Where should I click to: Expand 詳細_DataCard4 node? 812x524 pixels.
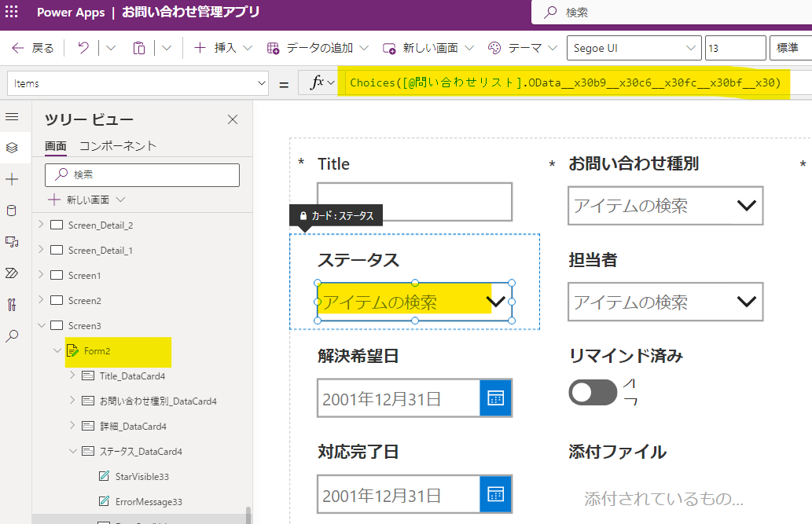tap(72, 425)
